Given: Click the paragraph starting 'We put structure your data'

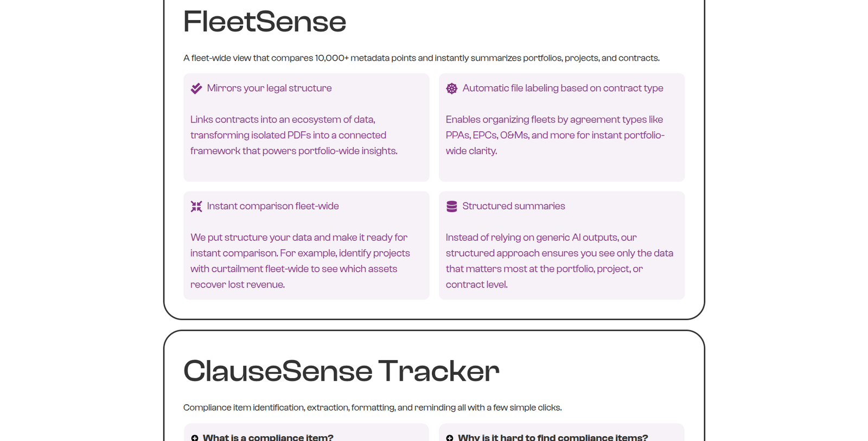Looking at the screenshot, I should click(x=300, y=261).
